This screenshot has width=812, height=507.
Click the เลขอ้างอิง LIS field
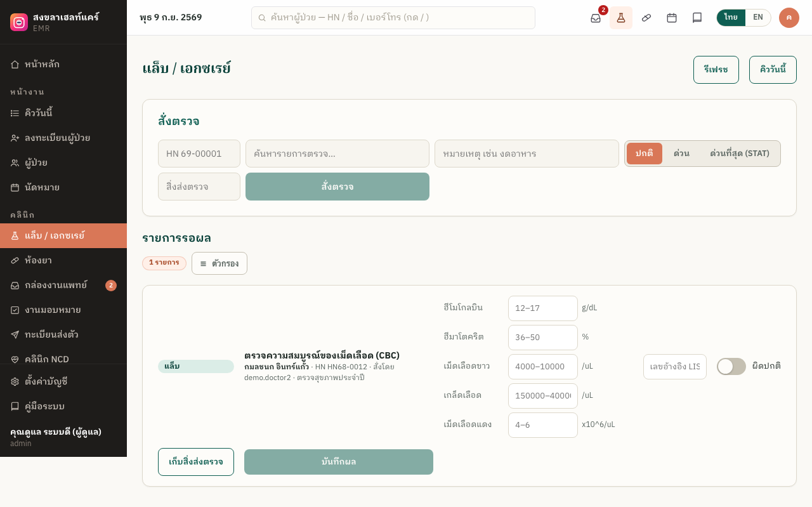675,367
